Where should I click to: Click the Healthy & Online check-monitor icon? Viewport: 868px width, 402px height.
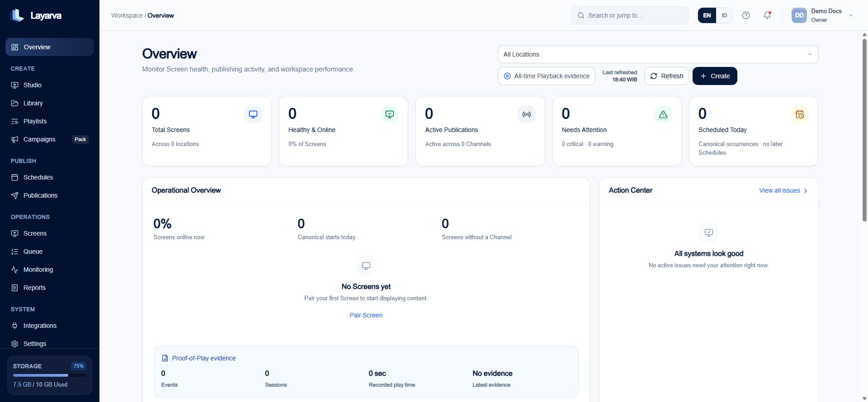point(390,114)
